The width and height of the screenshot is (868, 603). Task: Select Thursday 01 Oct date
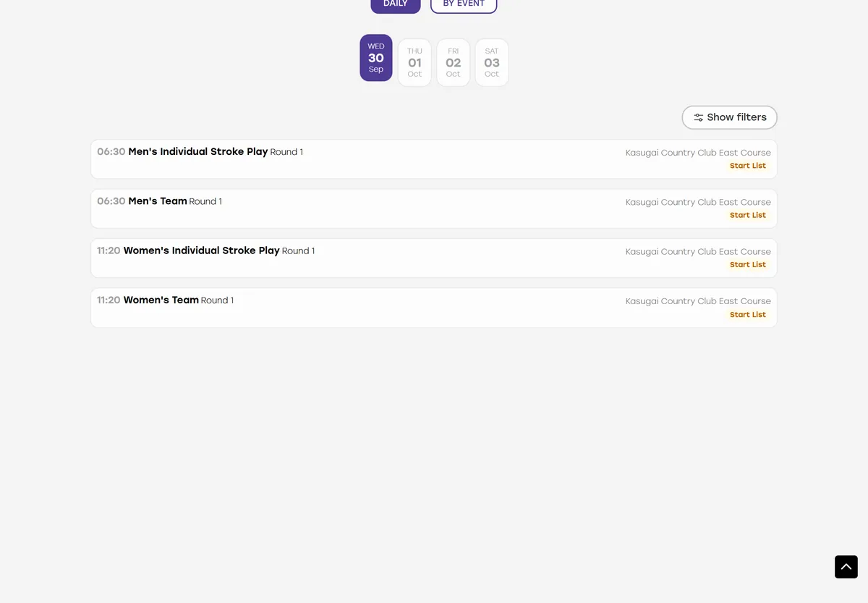coord(414,62)
